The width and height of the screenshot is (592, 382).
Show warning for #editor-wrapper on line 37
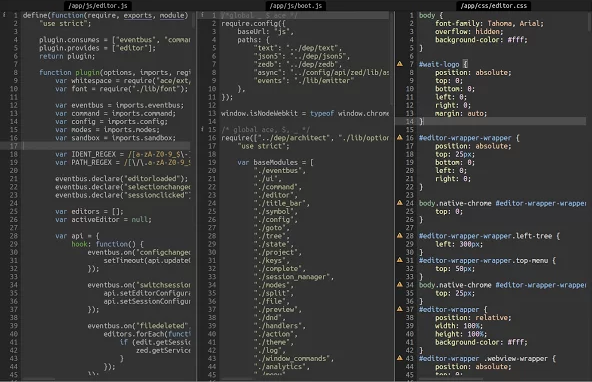(399, 309)
